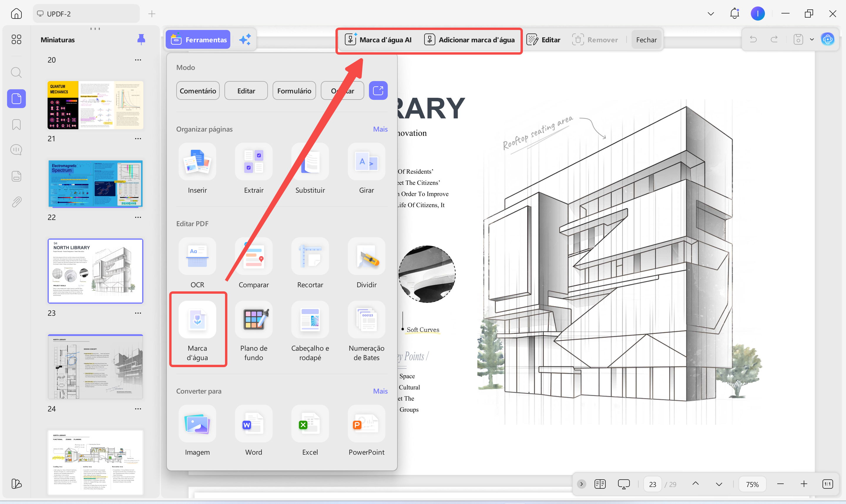This screenshot has height=504, width=846.
Task: Select the Marca d'água tool
Action: [197, 331]
